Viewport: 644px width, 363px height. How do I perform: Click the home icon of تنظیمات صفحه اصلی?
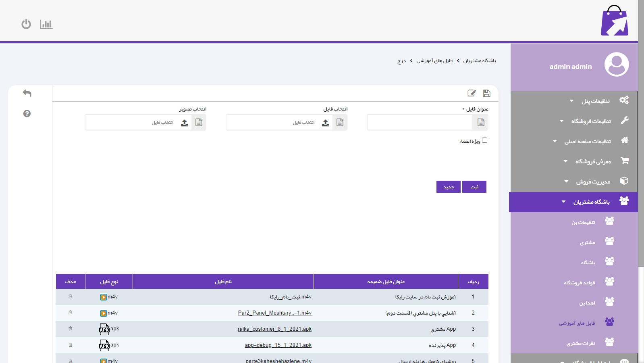click(625, 140)
